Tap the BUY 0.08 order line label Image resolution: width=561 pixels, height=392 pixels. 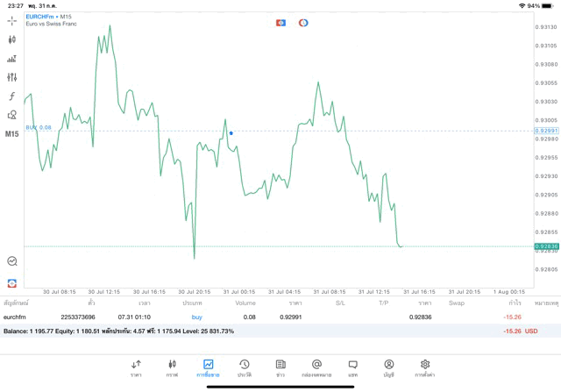39,128
